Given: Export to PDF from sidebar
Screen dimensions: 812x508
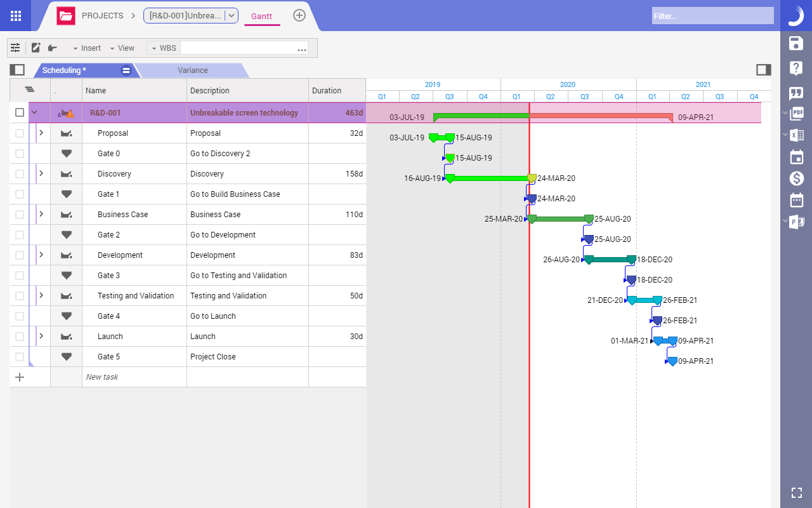Looking at the screenshot, I should coord(796,114).
